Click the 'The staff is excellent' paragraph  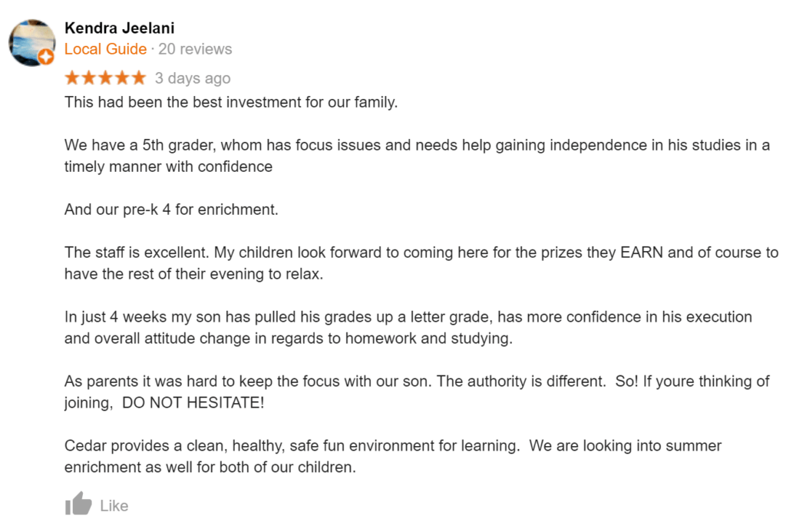(421, 263)
